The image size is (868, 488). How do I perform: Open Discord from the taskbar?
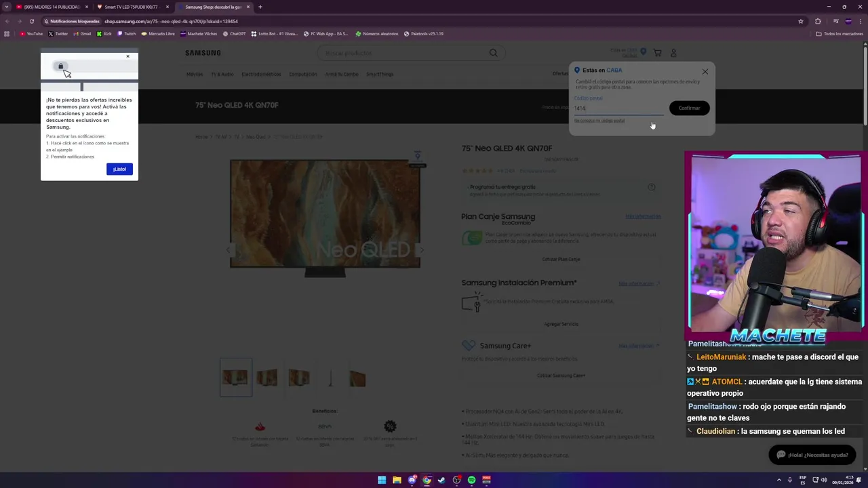[412, 480]
